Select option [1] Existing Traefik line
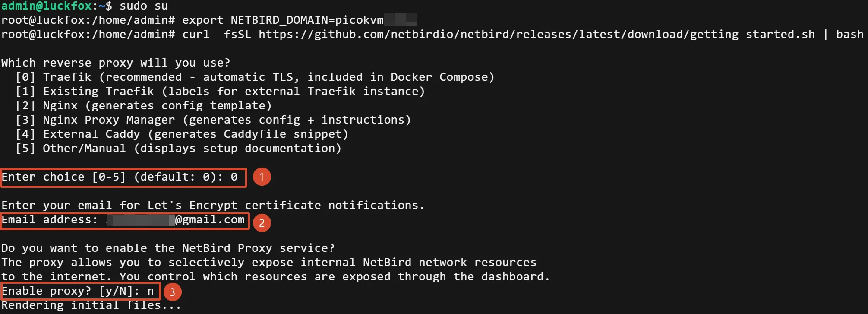The width and height of the screenshot is (868, 314). (x=220, y=92)
